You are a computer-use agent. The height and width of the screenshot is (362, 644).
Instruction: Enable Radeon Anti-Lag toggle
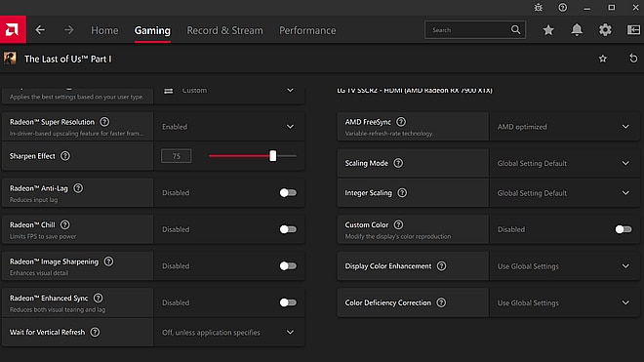point(288,193)
